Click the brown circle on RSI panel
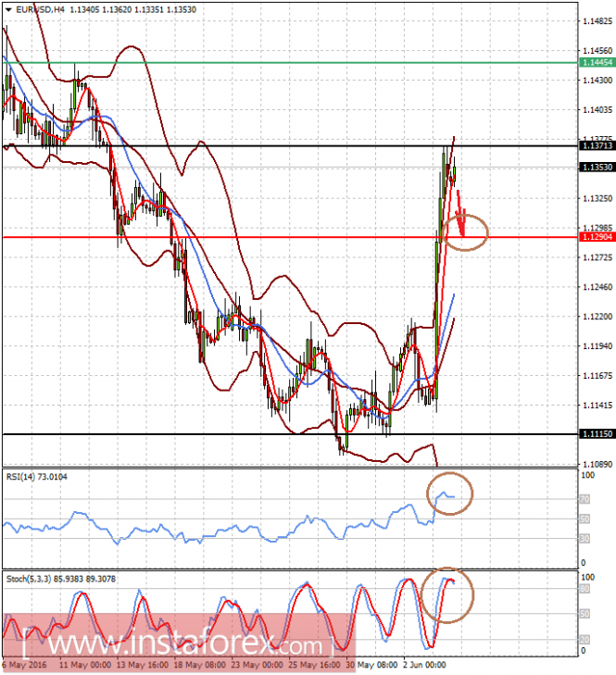This screenshot has width=616, height=675. click(x=449, y=494)
